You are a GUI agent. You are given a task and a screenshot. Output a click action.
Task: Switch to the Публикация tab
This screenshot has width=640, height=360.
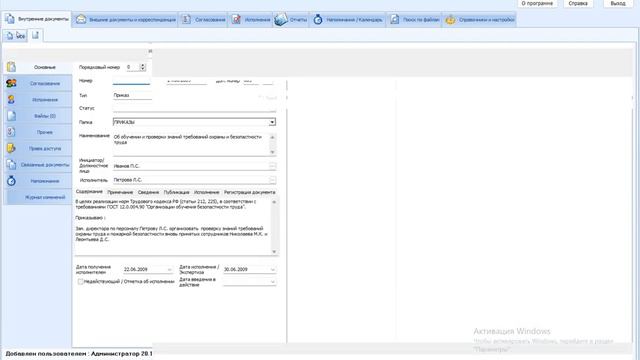point(176,192)
